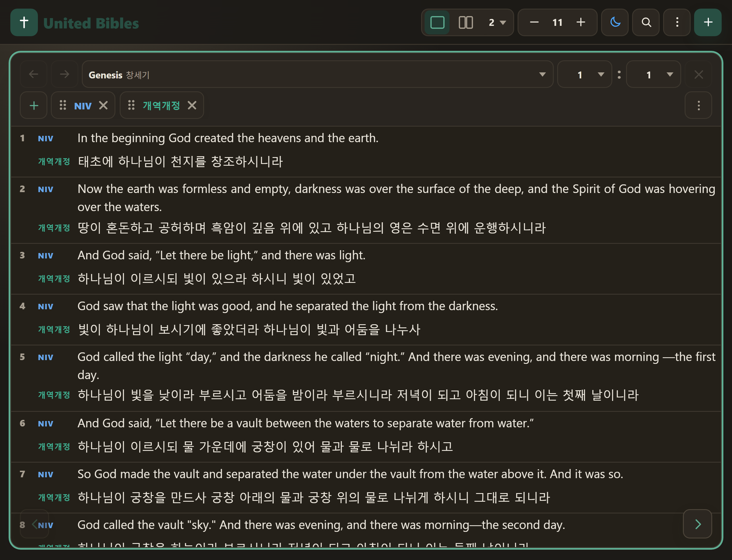The image size is (732, 560).
Task: Open search with magnifier icon
Action: (x=646, y=22)
